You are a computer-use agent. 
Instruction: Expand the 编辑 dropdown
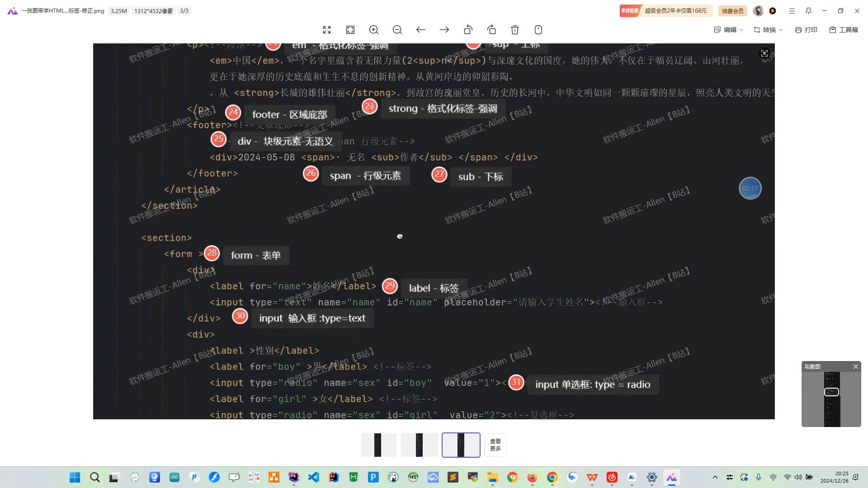point(729,30)
